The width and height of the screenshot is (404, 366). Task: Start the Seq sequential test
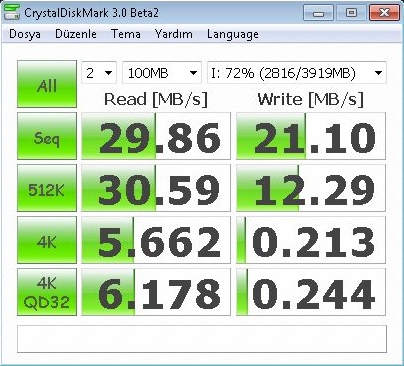(47, 136)
